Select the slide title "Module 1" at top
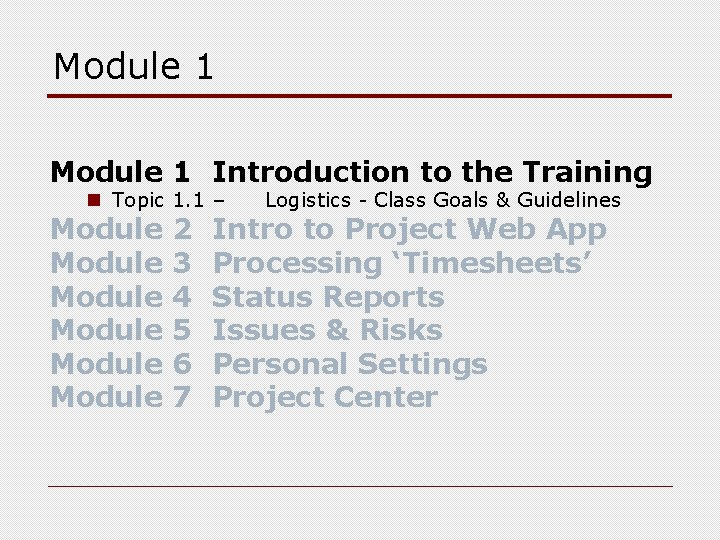 tap(134, 66)
